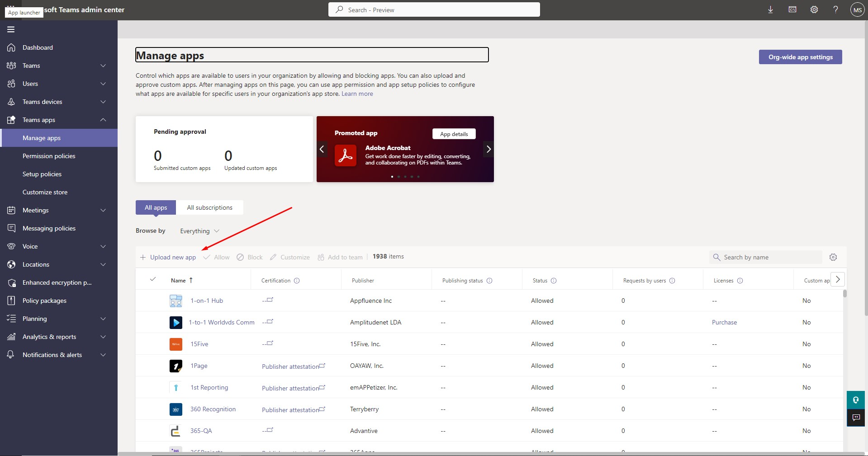Show Requests by users info icon
The width and height of the screenshot is (868, 456).
click(x=672, y=281)
